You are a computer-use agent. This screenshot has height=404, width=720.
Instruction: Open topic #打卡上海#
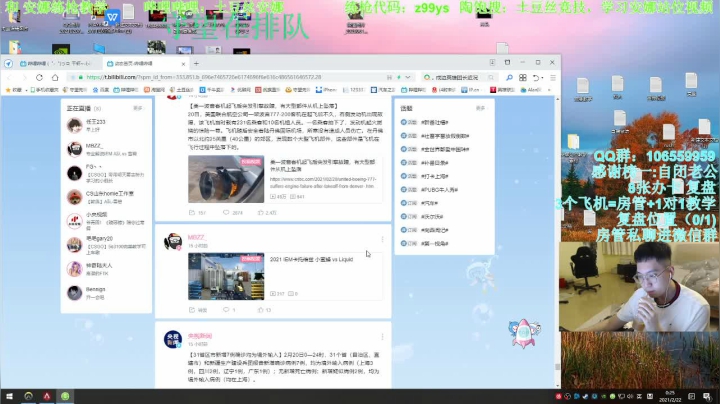[x=434, y=176]
